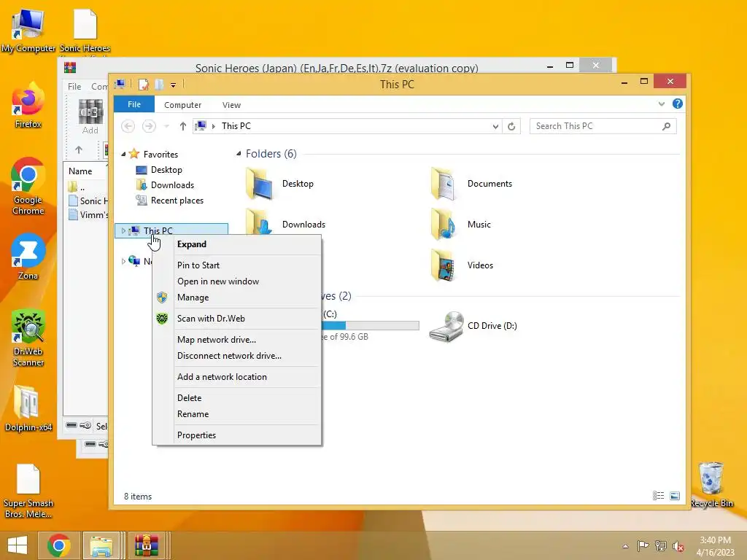747x560 pixels.
Task: Select Pin to Start
Action: click(x=237, y=265)
